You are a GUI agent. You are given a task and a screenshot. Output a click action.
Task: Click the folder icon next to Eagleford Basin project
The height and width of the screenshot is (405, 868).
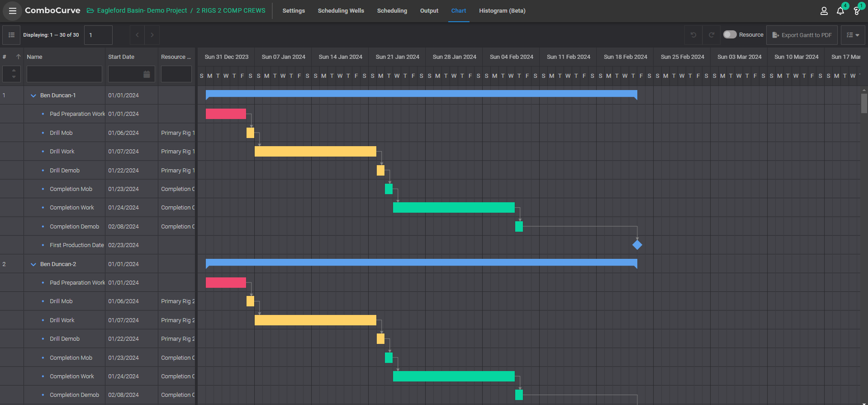(x=90, y=10)
